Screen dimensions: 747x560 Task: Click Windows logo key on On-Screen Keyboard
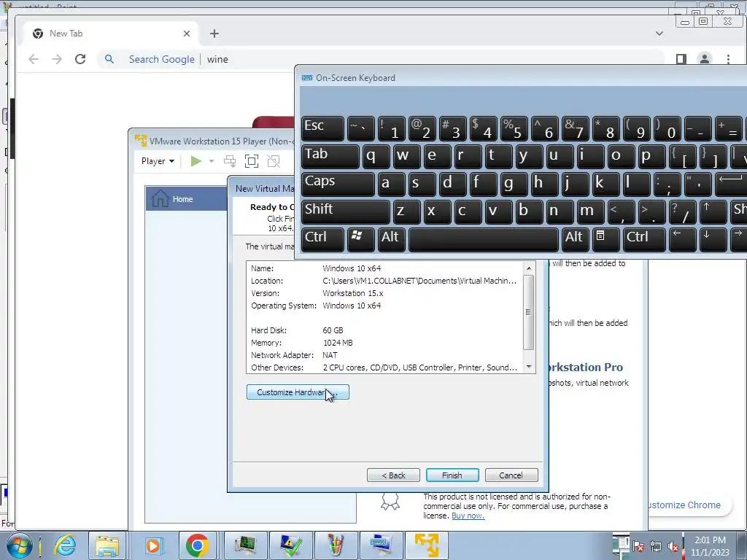pos(360,239)
